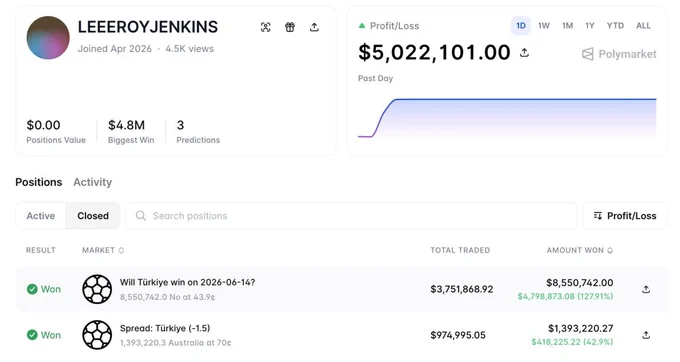Sort by AMOUNT WON column arrows
This screenshot has height=362, width=680.
tap(610, 250)
